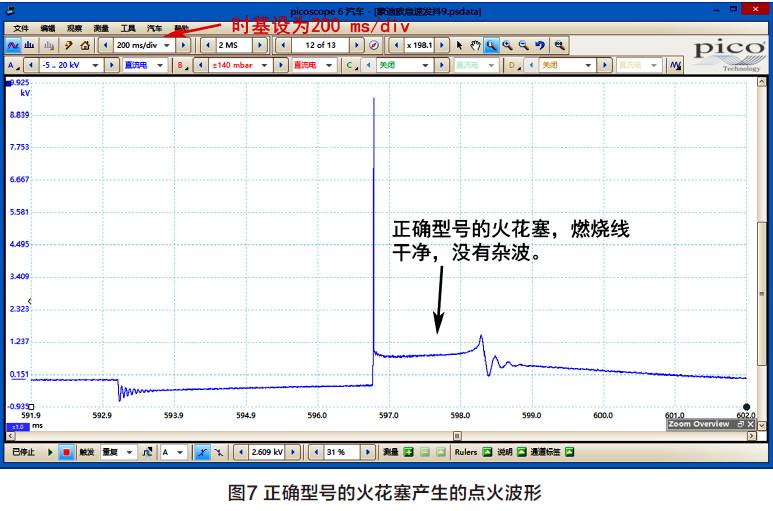
Task: Open channel C options button
Action: coord(351,65)
